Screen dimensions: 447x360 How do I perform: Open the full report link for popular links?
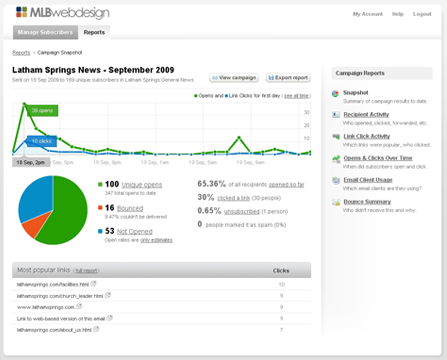(x=87, y=271)
